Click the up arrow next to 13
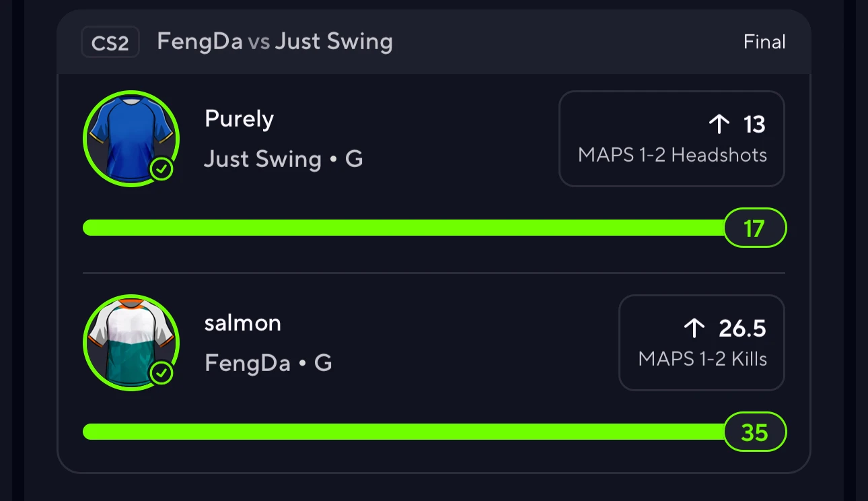 coord(719,124)
